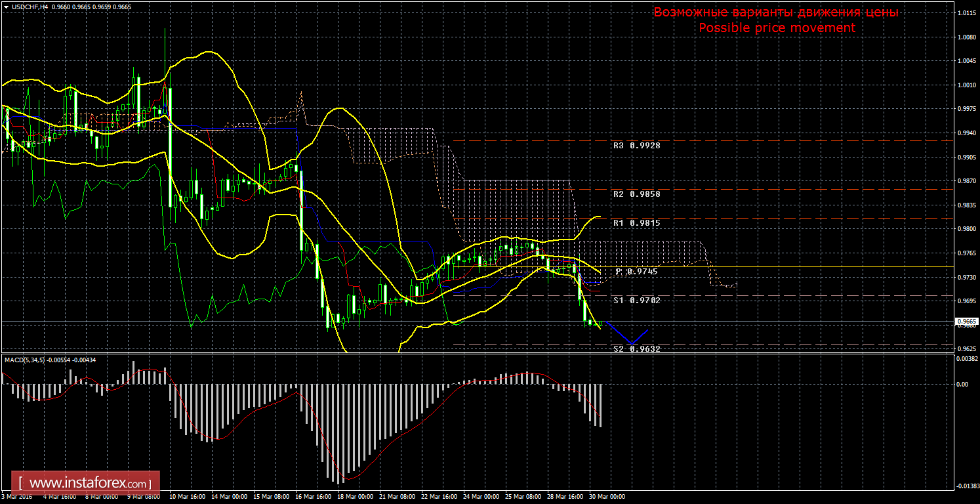Click the 24 Mar 00:00 time label

pos(481,497)
